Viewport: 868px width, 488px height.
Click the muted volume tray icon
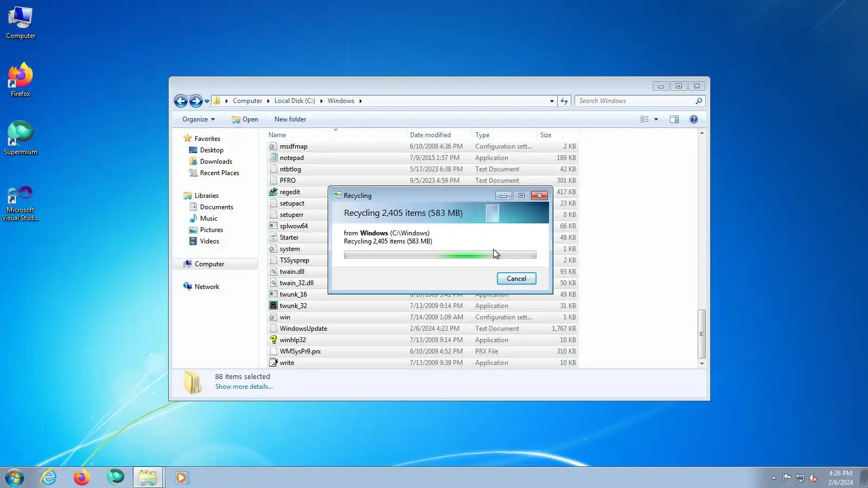pyautogui.click(x=813, y=478)
